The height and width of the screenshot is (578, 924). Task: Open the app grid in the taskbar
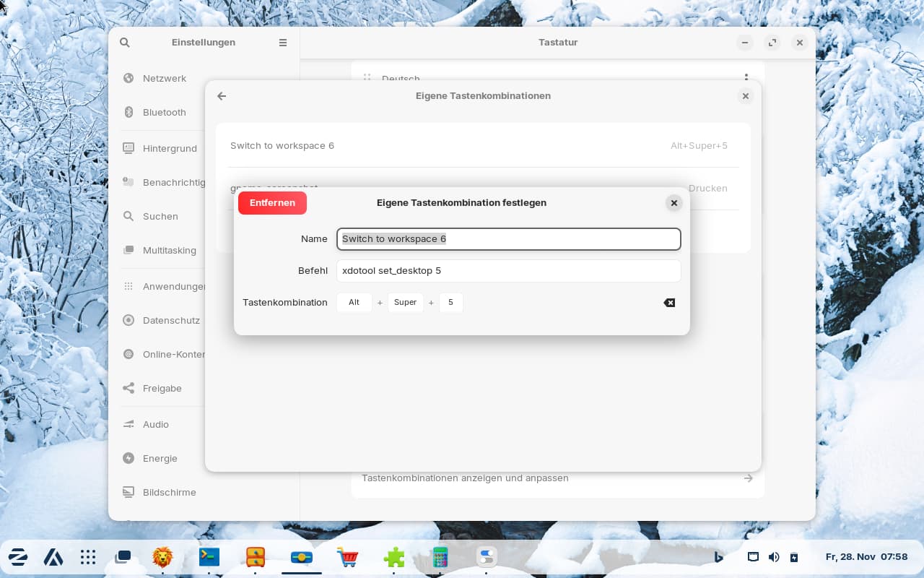[88, 556]
